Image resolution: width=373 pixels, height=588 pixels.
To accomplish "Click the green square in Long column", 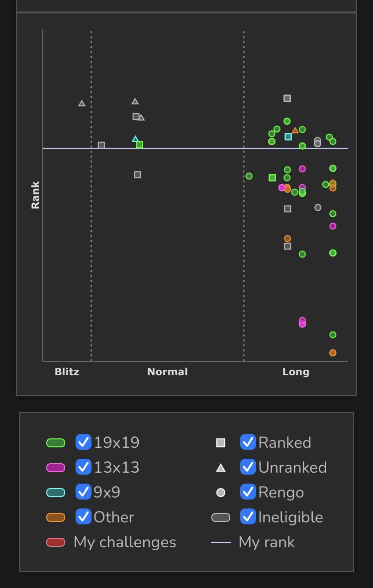I will [x=272, y=177].
